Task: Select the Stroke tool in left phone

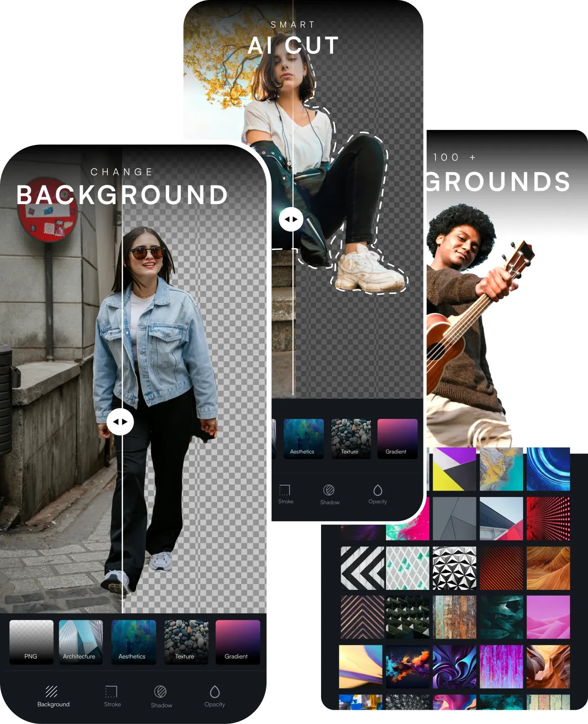Action: click(x=112, y=692)
